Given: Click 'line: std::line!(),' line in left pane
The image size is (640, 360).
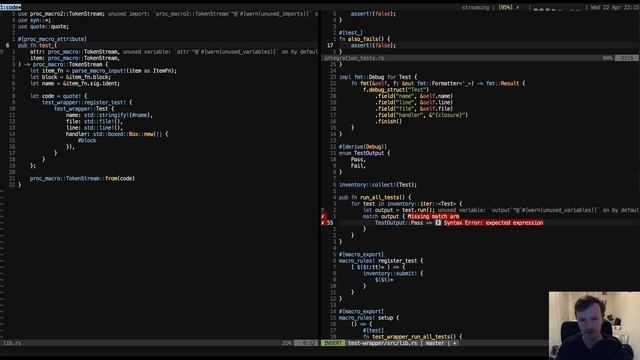Looking at the screenshot, I should click(x=94, y=128).
